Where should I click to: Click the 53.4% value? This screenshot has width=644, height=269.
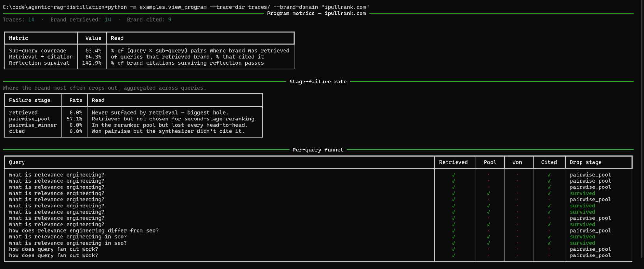[93, 51]
